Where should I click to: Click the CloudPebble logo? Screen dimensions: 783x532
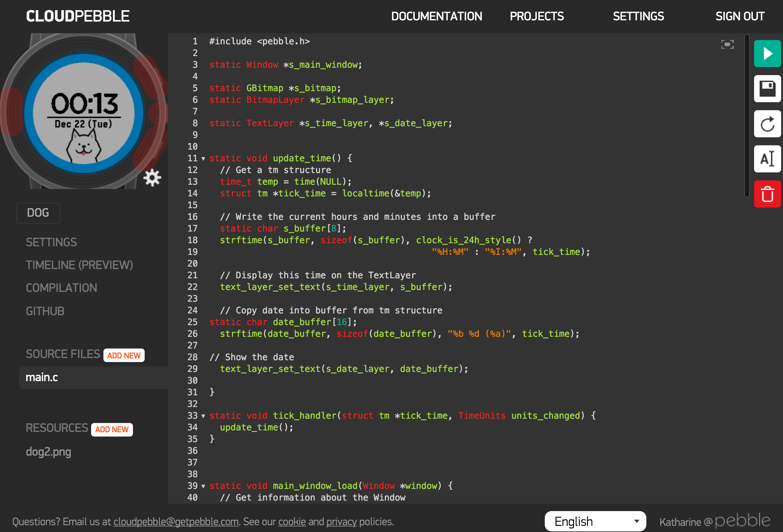[78, 16]
